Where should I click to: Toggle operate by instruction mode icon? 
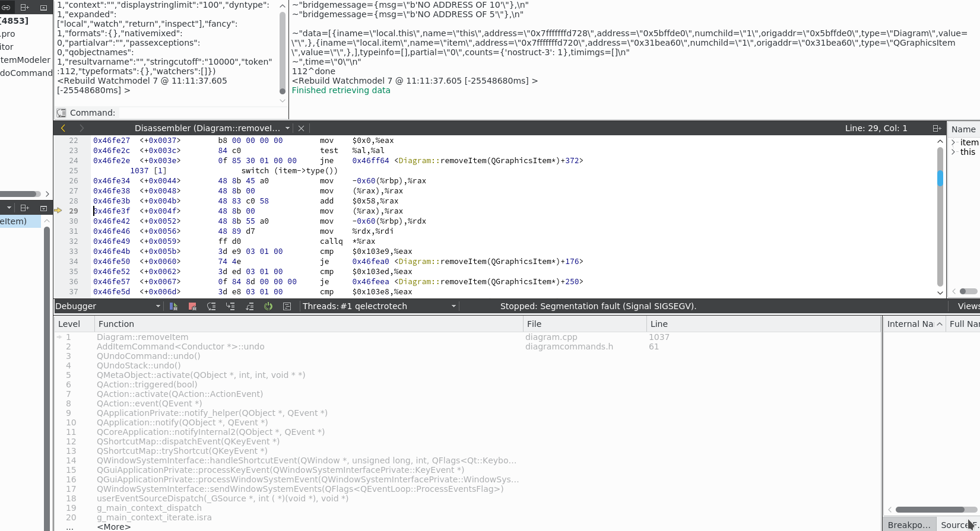pyautogui.click(x=287, y=306)
